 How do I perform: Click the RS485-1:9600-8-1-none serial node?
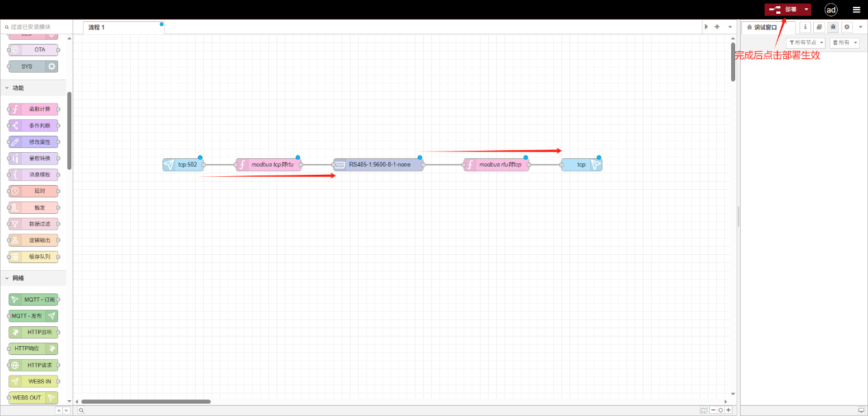[379, 164]
